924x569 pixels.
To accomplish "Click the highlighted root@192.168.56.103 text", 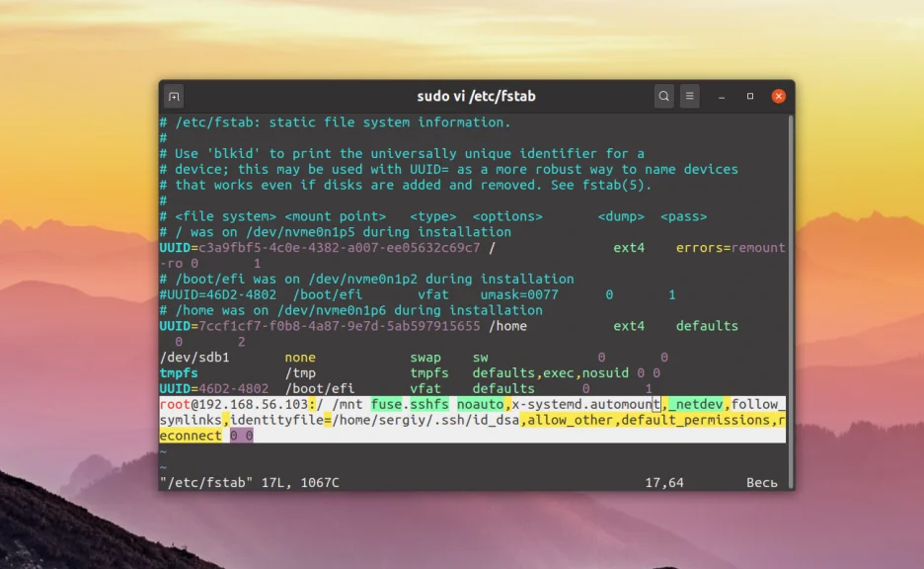I will pos(235,404).
